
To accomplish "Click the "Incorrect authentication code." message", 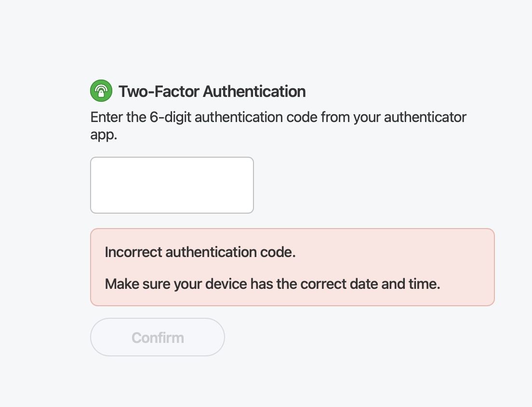I will tap(200, 252).
